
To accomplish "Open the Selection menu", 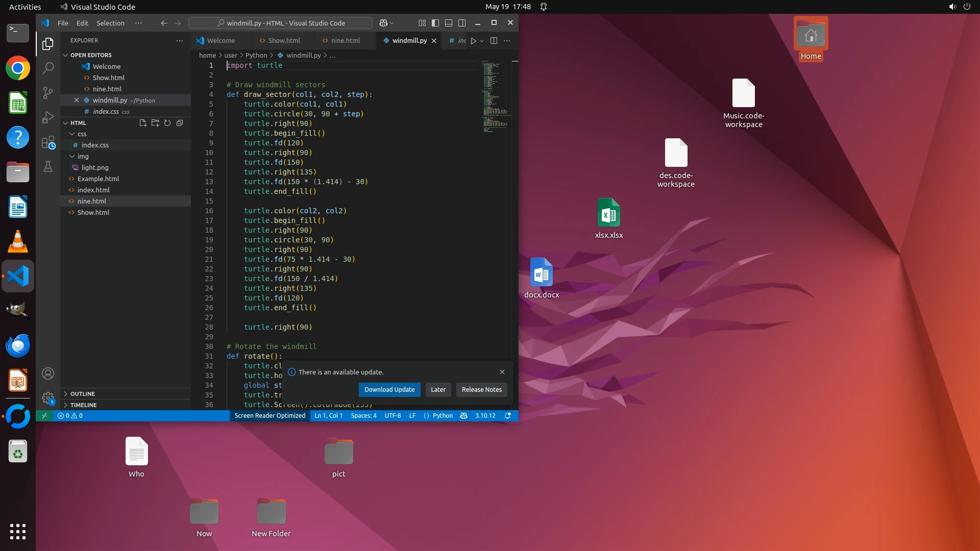I will (110, 23).
